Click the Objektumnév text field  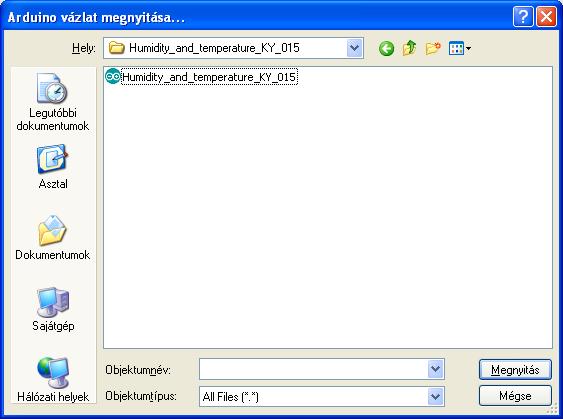[x=313, y=369]
